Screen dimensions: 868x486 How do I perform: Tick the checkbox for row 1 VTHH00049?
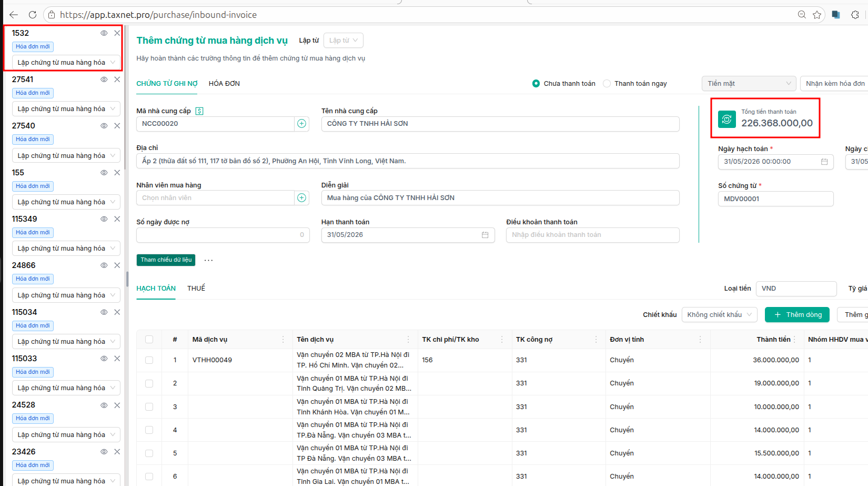click(149, 360)
